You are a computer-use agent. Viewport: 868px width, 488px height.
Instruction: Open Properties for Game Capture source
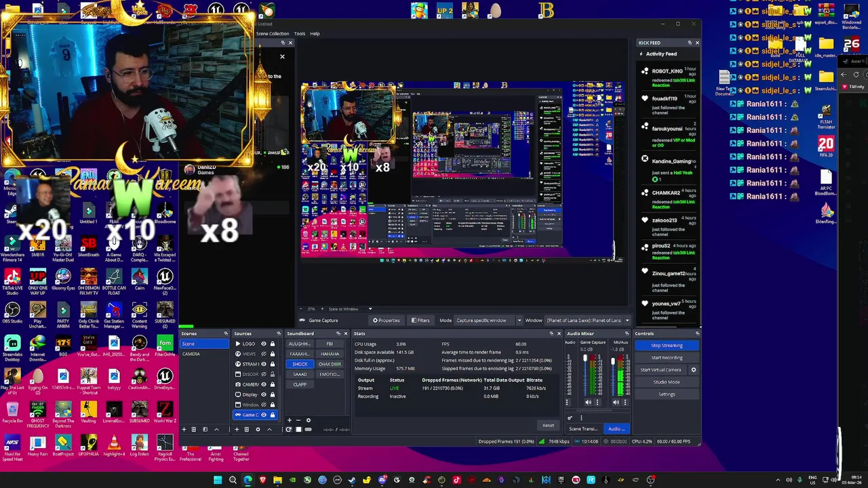387,320
